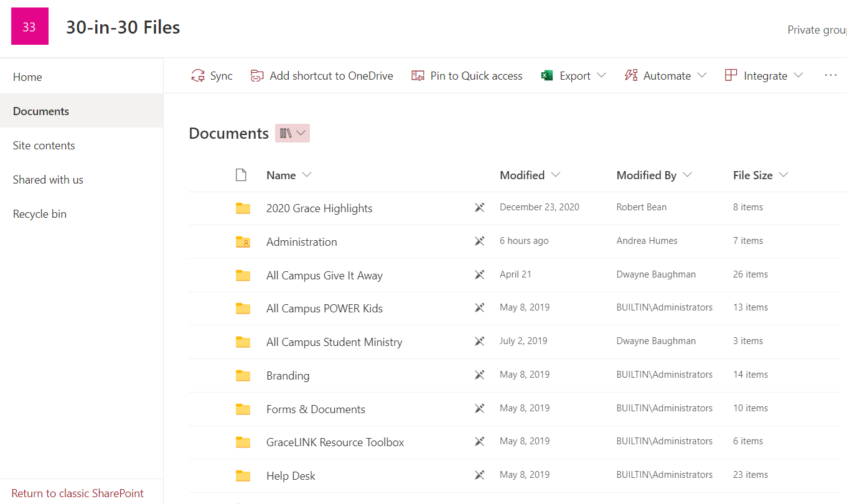Screen dimensions: 847x504
Task: Click pin icon on All Campus Give It Away row
Action: (479, 274)
